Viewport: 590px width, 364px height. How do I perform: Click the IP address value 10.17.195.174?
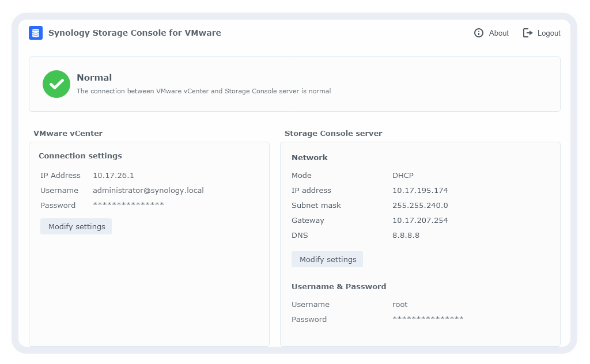coord(420,190)
